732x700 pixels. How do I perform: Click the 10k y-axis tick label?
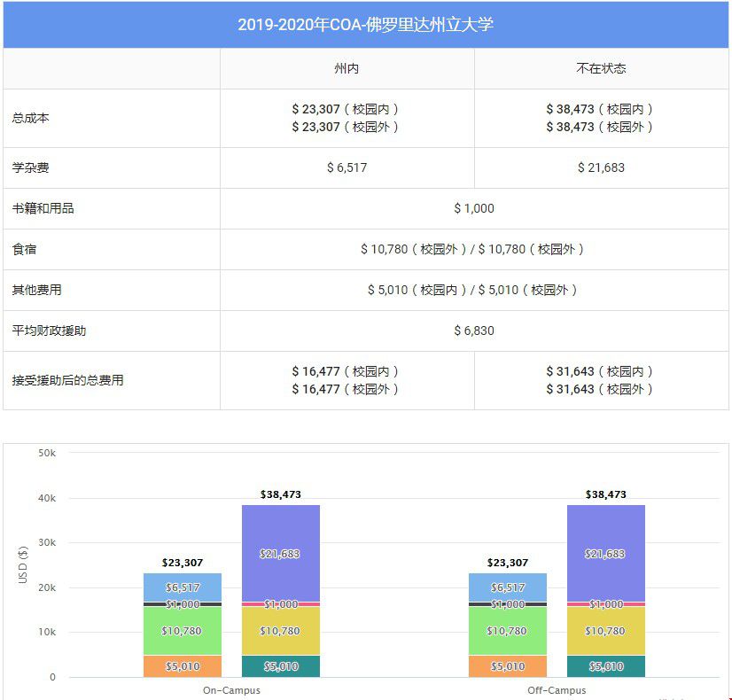pos(47,632)
